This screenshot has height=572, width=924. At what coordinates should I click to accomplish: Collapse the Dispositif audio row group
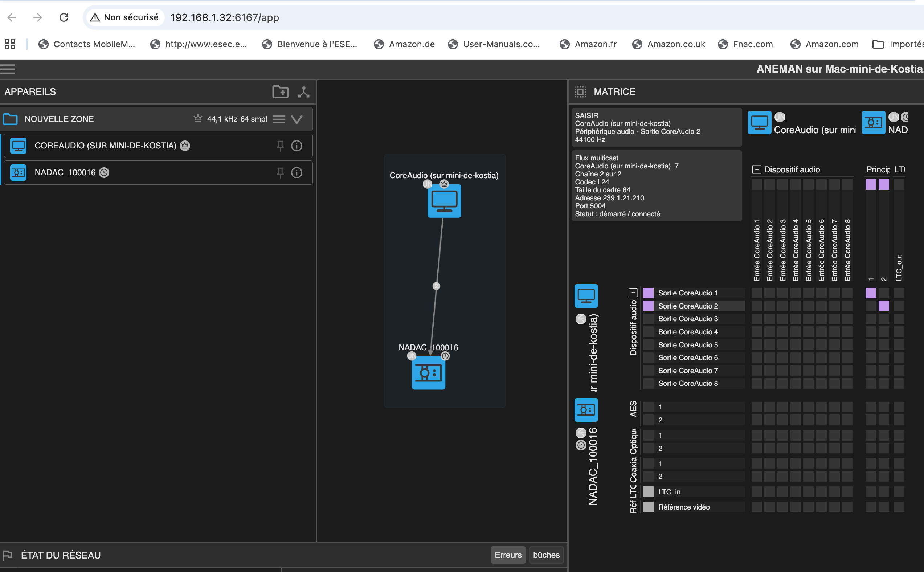pos(633,293)
